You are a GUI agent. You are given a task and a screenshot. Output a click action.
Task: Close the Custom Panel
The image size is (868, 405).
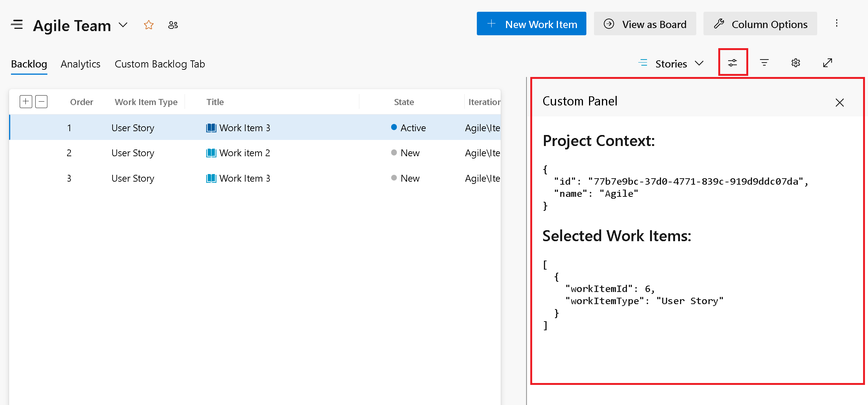click(840, 102)
